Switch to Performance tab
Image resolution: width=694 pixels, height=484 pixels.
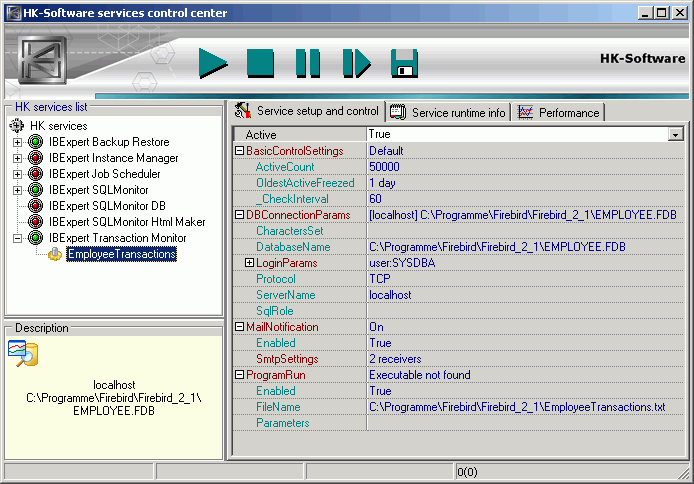tap(559, 112)
